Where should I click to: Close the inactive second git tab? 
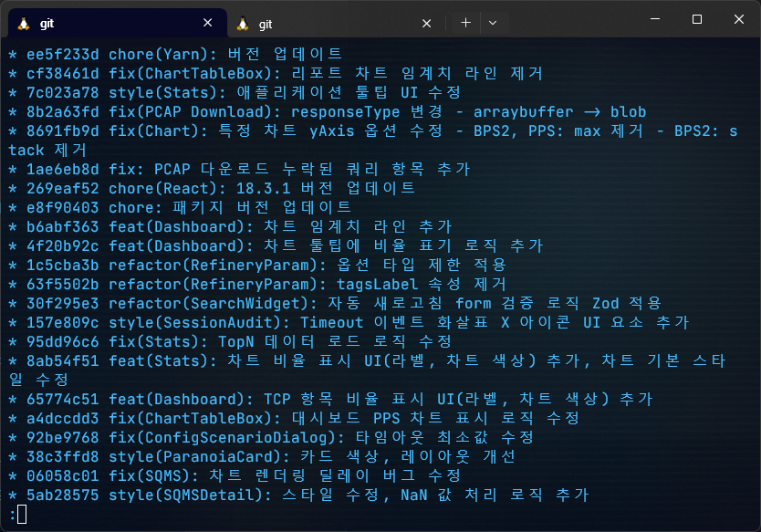tap(427, 23)
